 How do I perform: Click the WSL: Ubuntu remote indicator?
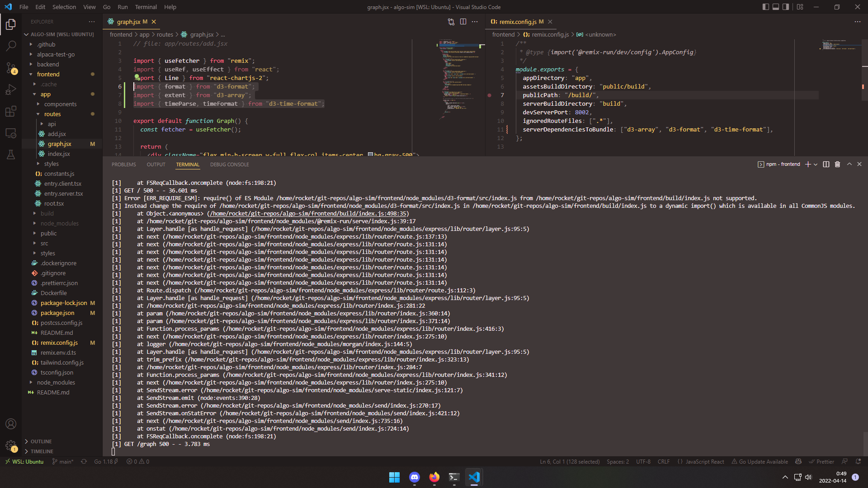24,461
